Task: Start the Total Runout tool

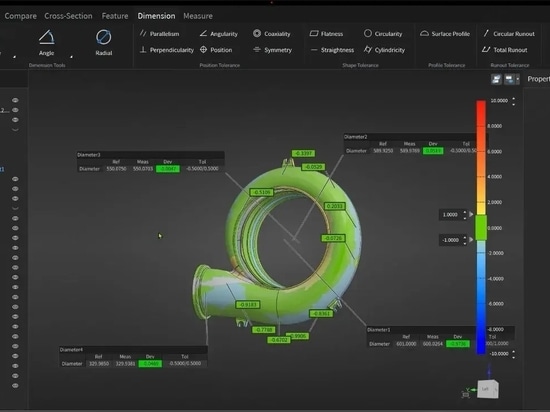Action: click(504, 50)
